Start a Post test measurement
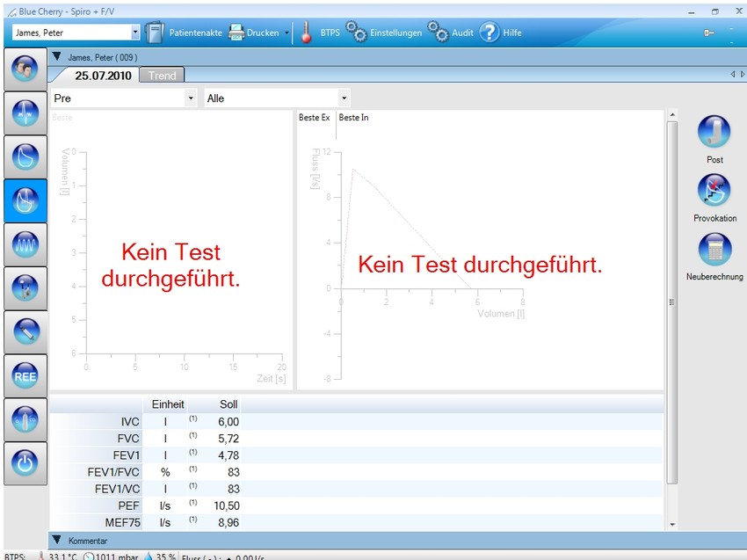The image size is (747, 560). coord(714,133)
